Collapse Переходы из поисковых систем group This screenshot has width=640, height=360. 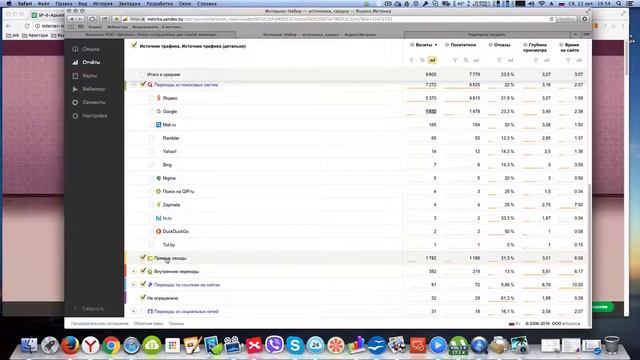point(133,85)
